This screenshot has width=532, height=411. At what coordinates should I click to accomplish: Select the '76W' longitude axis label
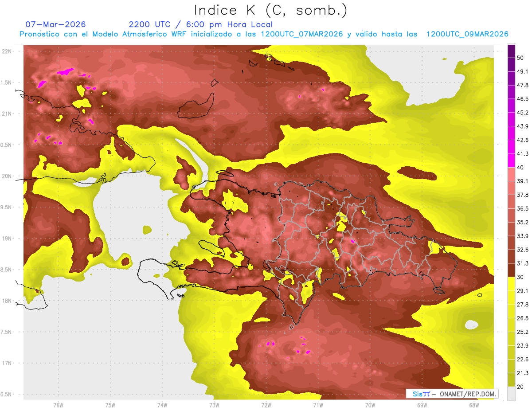(58, 405)
